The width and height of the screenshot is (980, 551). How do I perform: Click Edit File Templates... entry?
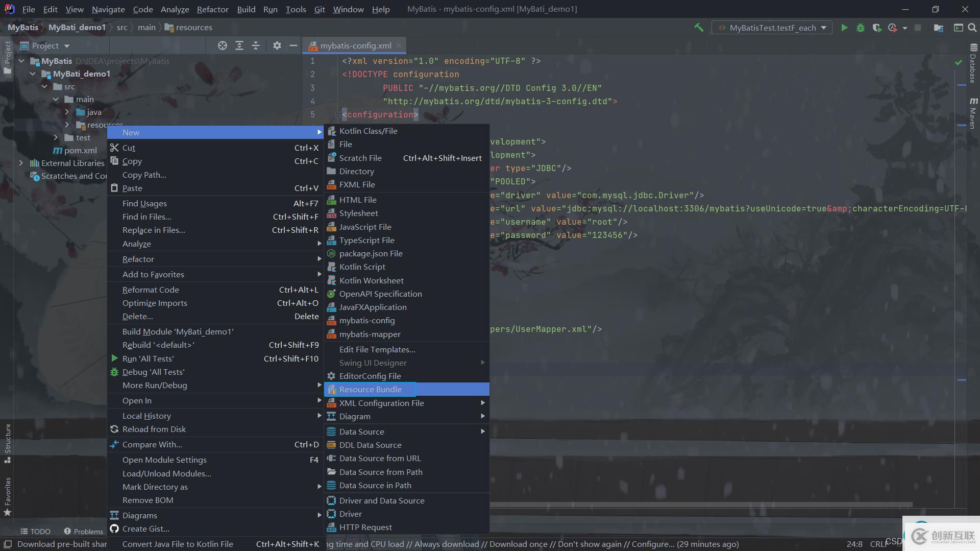[407, 349]
